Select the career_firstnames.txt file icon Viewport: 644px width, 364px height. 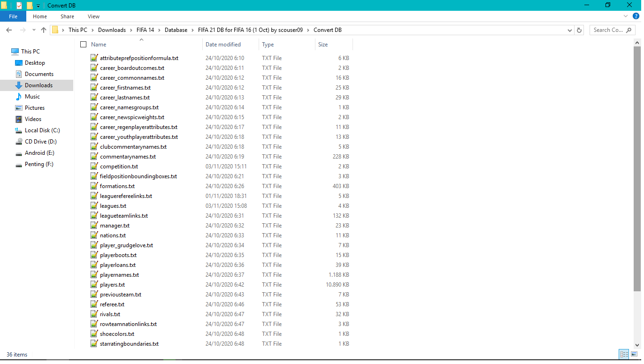tap(94, 88)
